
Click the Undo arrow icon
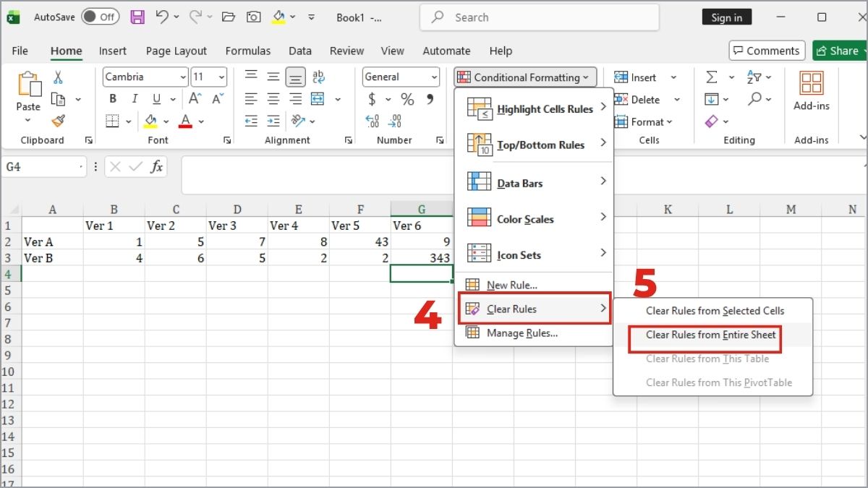pyautogui.click(x=162, y=17)
